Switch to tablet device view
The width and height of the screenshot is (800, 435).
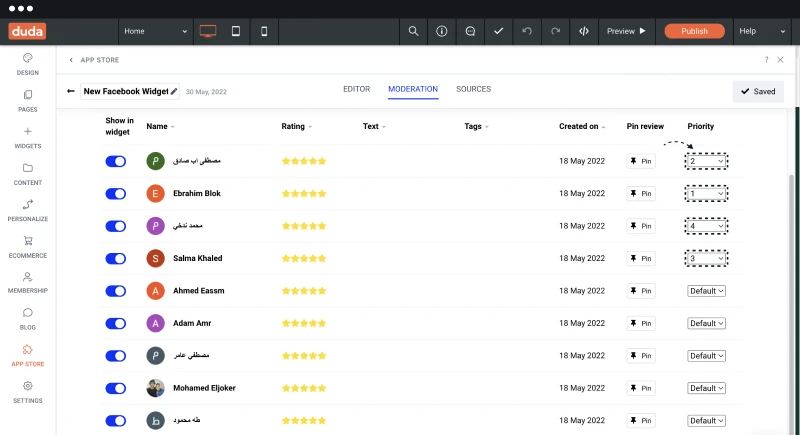(x=236, y=31)
